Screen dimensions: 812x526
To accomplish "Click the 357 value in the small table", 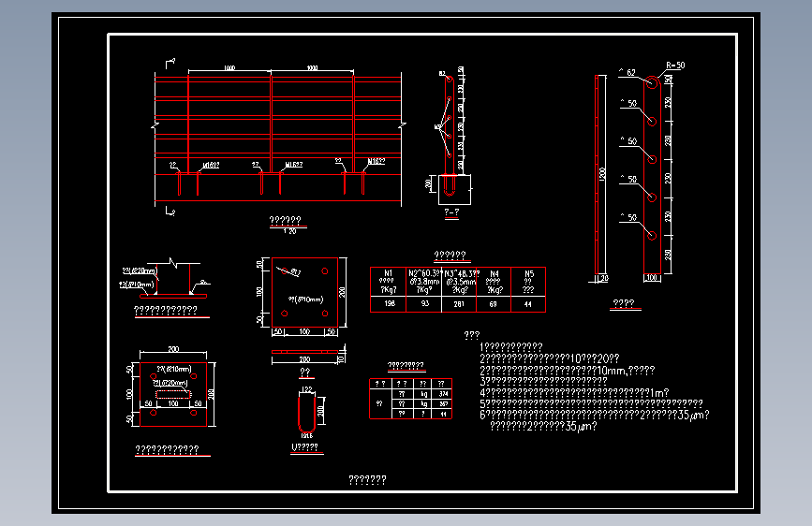I will (x=443, y=403).
